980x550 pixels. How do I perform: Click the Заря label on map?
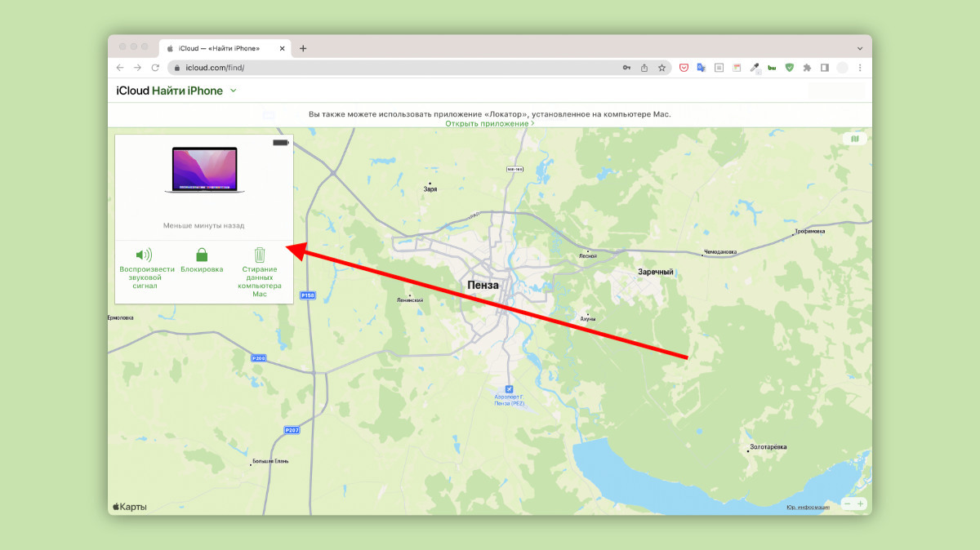430,189
